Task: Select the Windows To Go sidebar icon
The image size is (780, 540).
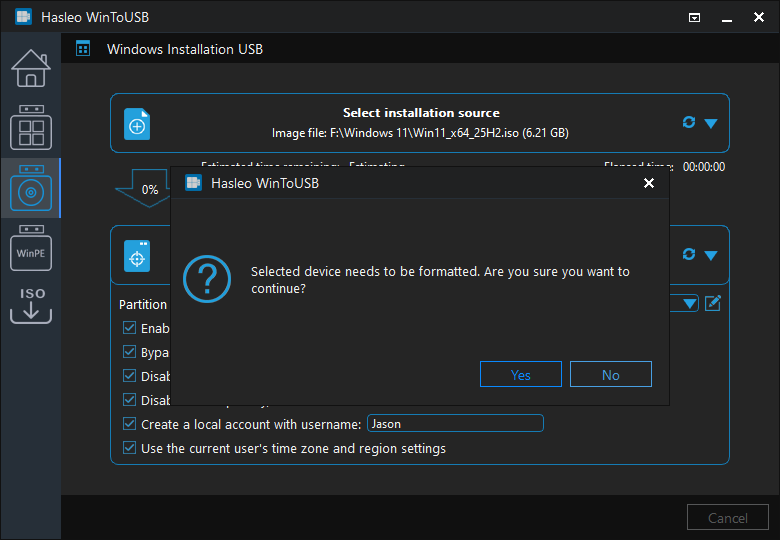Action: click(x=31, y=127)
